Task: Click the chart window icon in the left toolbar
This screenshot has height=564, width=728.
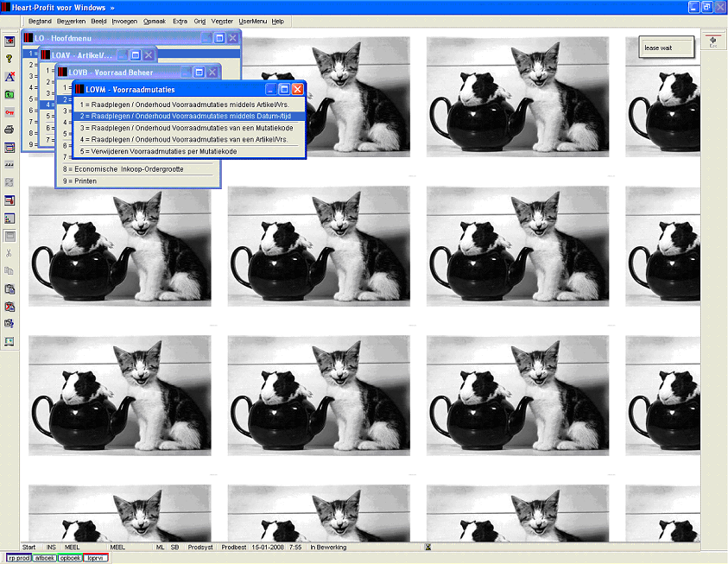Action: point(9,219)
